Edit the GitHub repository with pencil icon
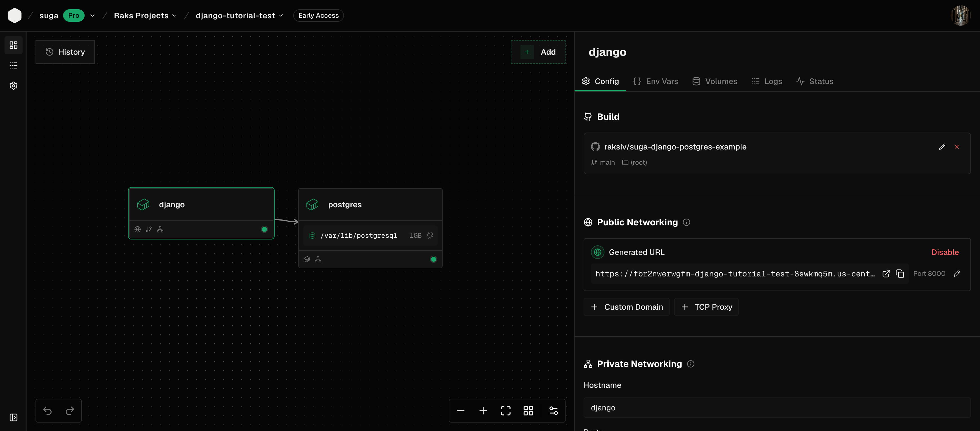980x431 pixels. (x=942, y=147)
